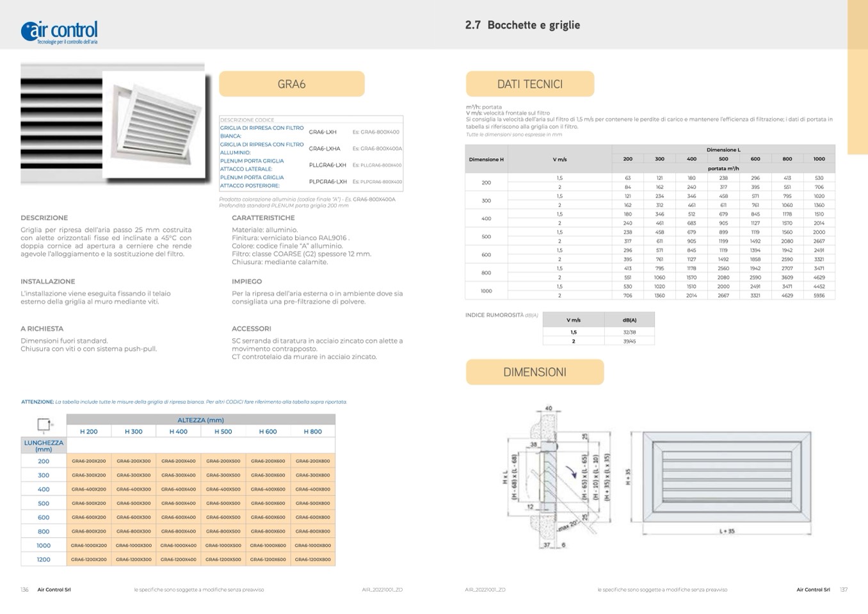The width and height of the screenshot is (868, 614).
Task: Click the DATI TECNICI heading box
Action: (x=529, y=84)
